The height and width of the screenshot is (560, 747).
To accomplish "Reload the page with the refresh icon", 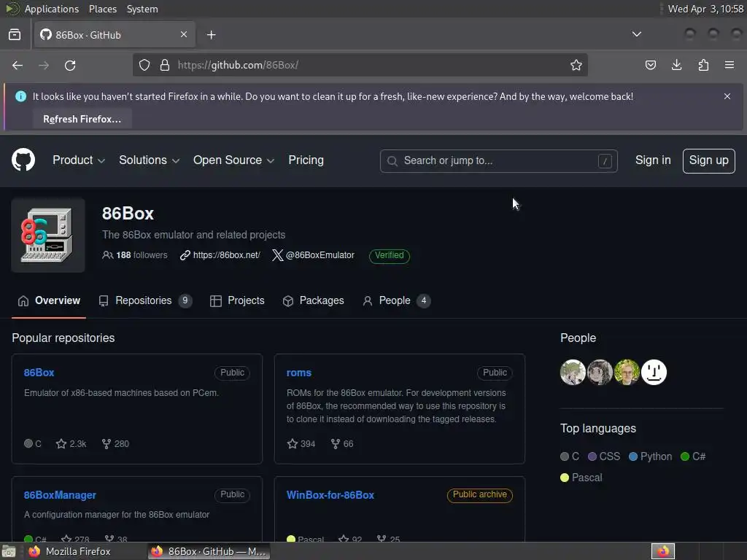I will (70, 65).
